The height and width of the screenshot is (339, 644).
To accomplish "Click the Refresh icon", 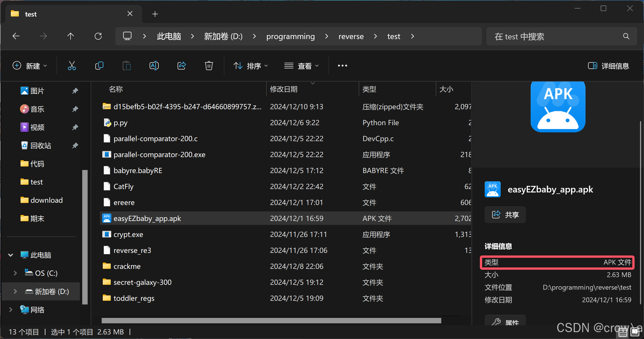I will 98,36.
